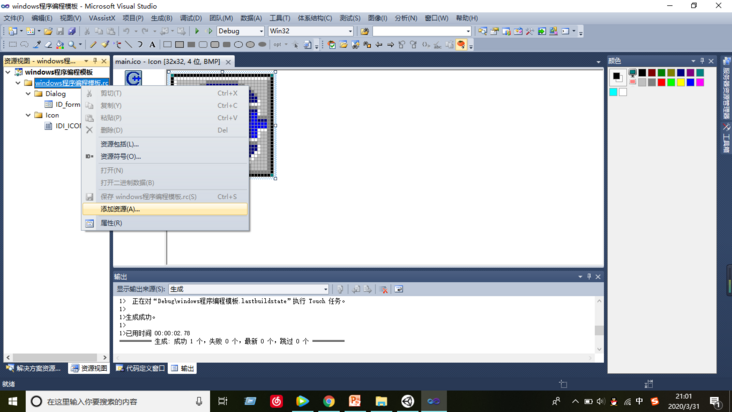Start debugging with green play arrow
Image resolution: width=732 pixels, height=412 pixels.
click(197, 31)
